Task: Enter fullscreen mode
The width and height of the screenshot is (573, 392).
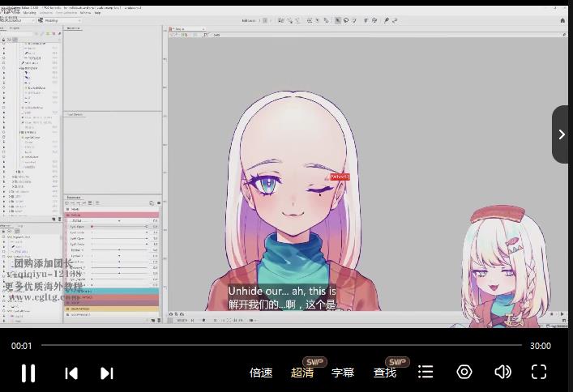Action: [539, 372]
